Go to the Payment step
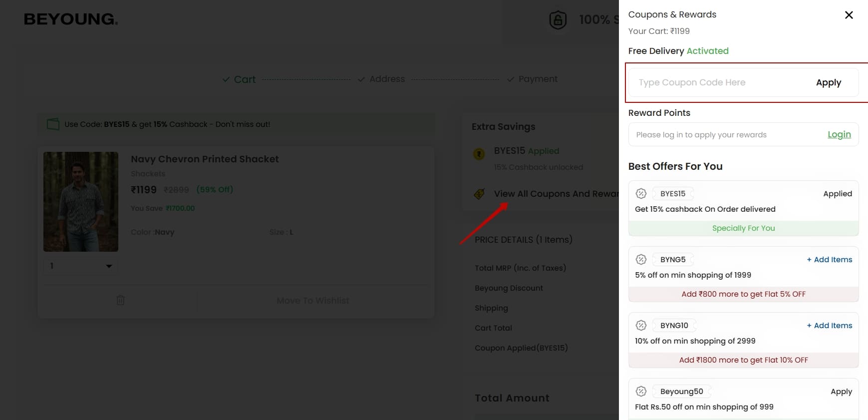This screenshot has width=868, height=420. click(538, 79)
